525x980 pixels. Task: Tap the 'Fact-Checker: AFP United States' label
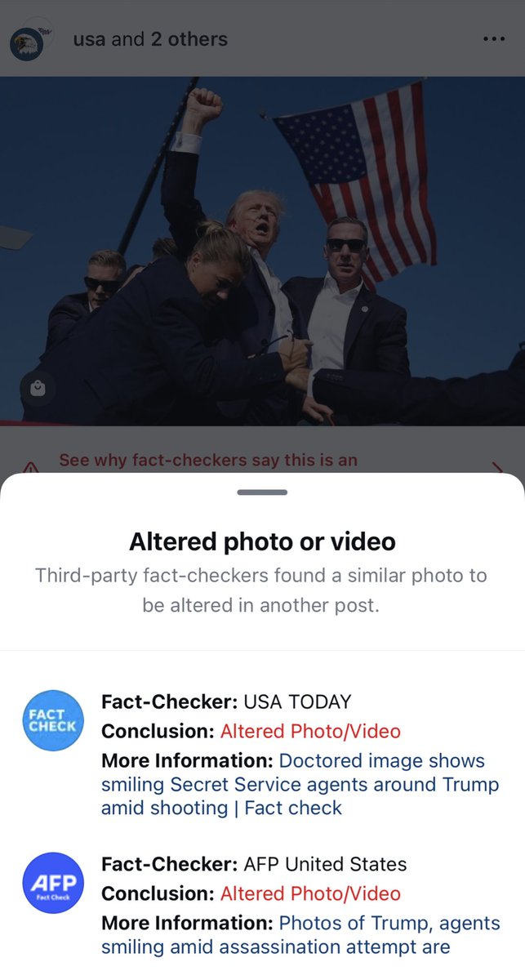click(254, 864)
